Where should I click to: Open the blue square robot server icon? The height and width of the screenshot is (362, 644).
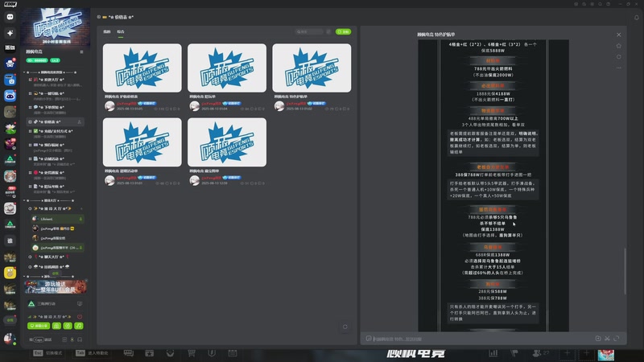[10, 80]
